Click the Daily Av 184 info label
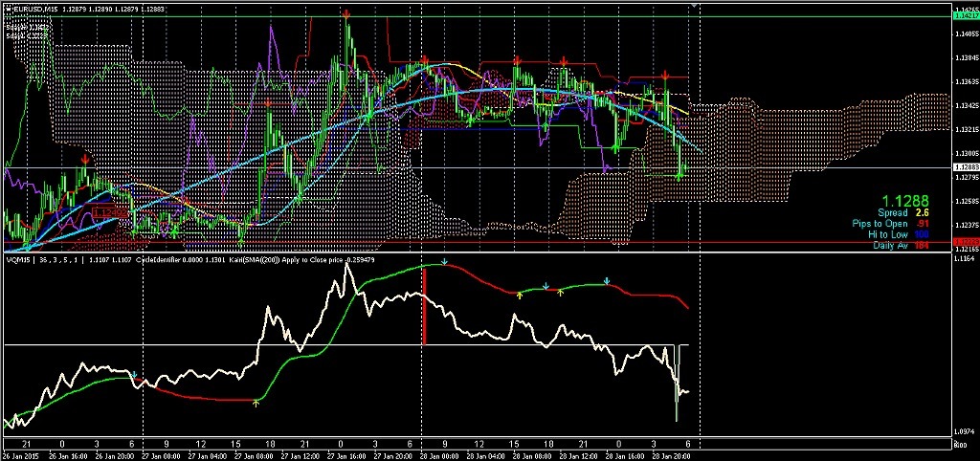The height and width of the screenshot is (461, 980). tap(899, 246)
